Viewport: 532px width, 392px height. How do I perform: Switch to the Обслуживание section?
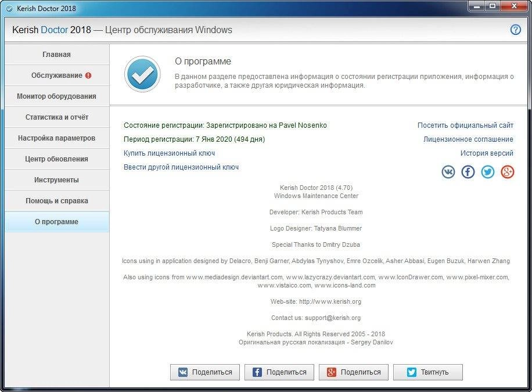(57, 75)
